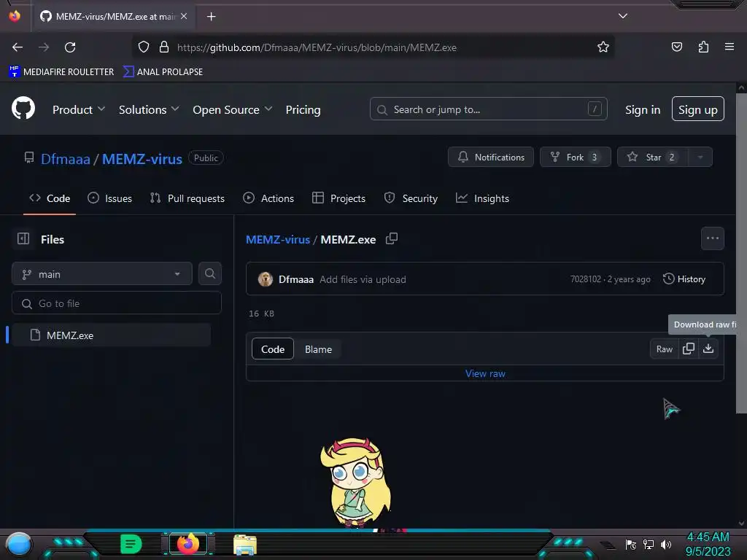This screenshot has height=560, width=747.
Task: Select the Blame view toggle
Action: coord(318,349)
